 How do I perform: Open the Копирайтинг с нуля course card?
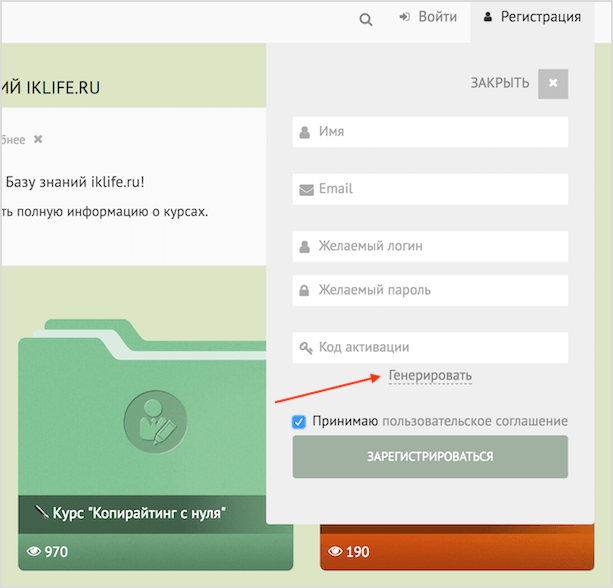(x=155, y=445)
